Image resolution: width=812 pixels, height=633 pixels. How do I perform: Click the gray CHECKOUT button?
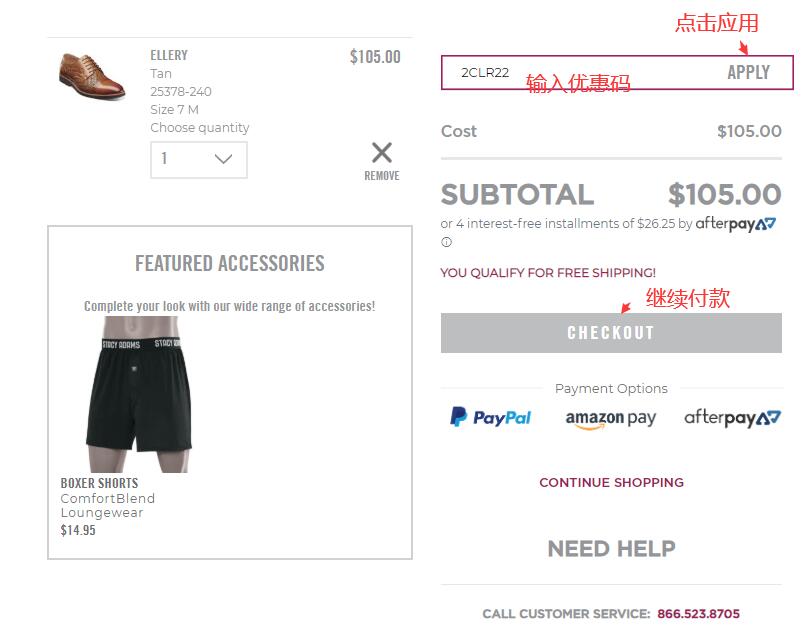(611, 333)
